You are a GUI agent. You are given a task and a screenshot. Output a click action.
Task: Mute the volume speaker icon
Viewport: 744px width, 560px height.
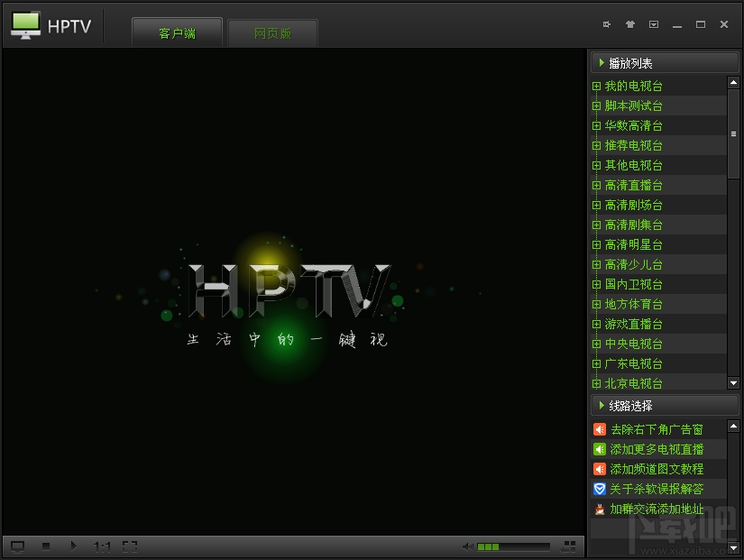pyautogui.click(x=468, y=547)
